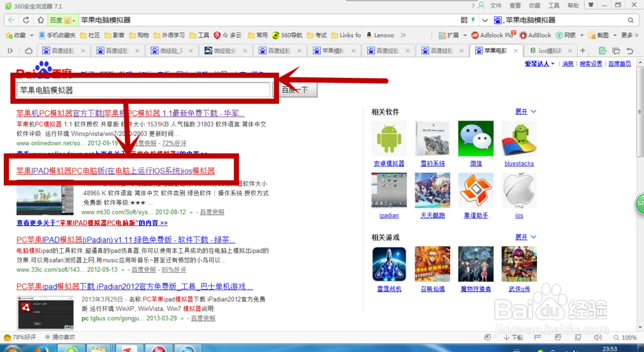Open a new tab with the plus icon
The height and width of the screenshot is (352, 644).
tap(582, 50)
